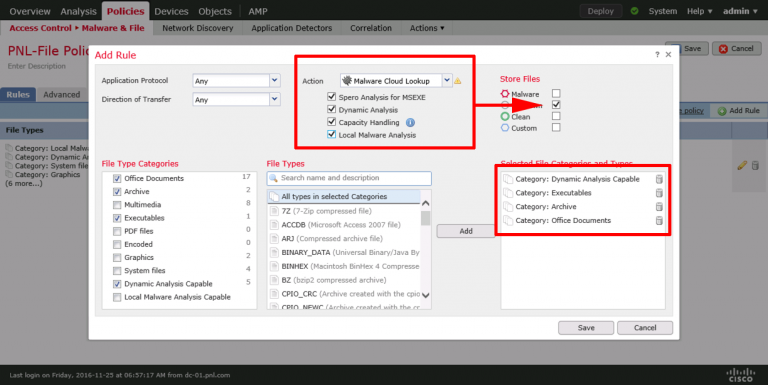Viewport: 768px width, 385px height.
Task: Select ARJ compressed archive file
Action: pyautogui.click(x=343, y=239)
